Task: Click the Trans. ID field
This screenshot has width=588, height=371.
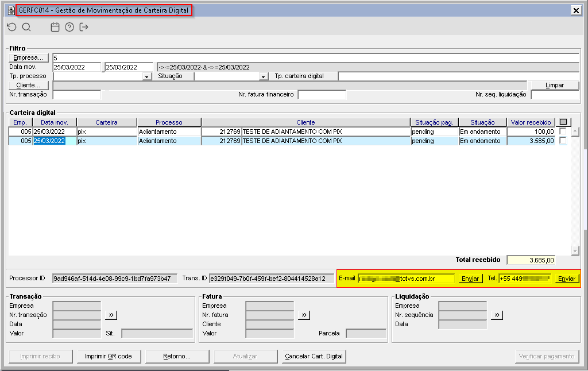Action: pos(272,279)
